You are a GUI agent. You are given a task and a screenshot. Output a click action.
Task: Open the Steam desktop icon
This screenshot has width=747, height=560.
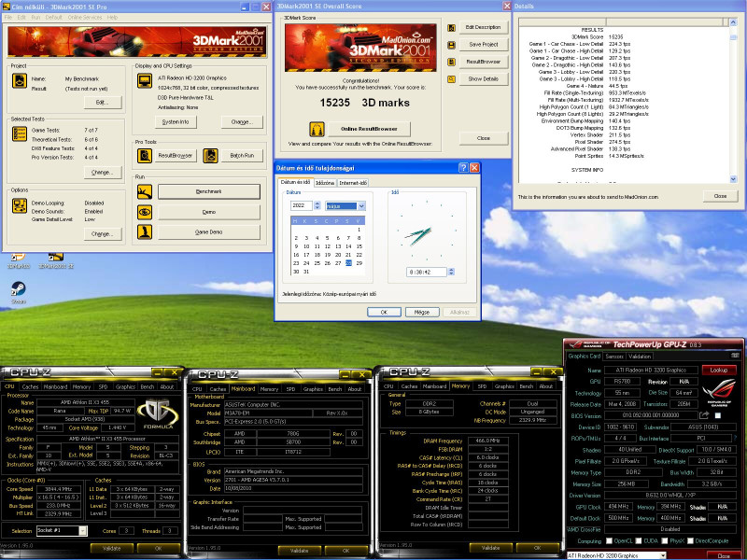pyautogui.click(x=19, y=291)
